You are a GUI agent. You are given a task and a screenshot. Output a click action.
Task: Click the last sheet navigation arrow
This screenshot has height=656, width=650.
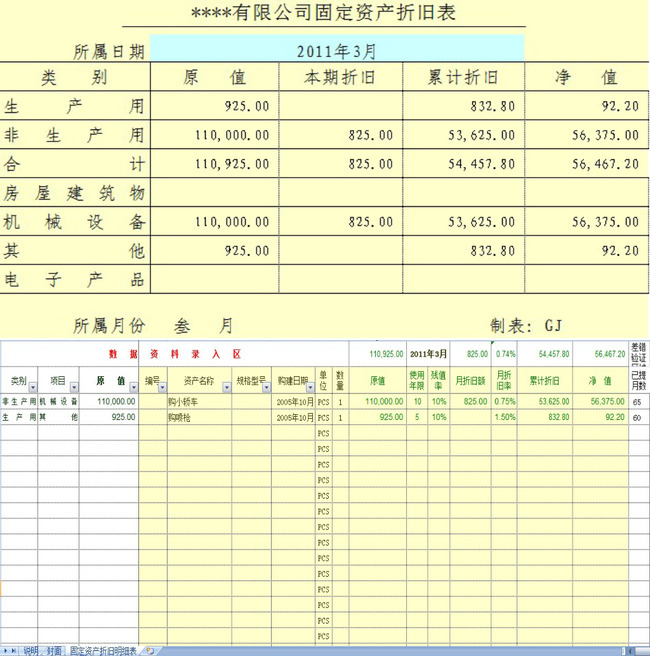pyautogui.click(x=14, y=651)
